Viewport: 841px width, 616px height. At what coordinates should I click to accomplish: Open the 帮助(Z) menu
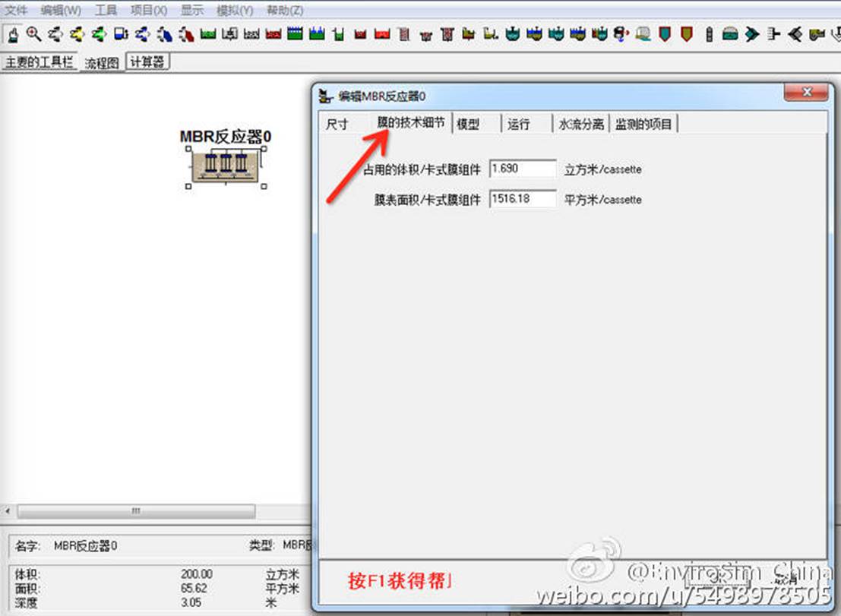(285, 11)
